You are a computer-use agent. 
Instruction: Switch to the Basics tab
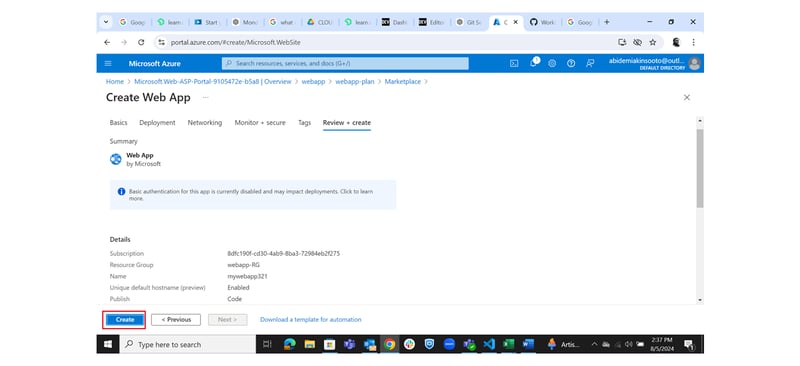(x=118, y=123)
